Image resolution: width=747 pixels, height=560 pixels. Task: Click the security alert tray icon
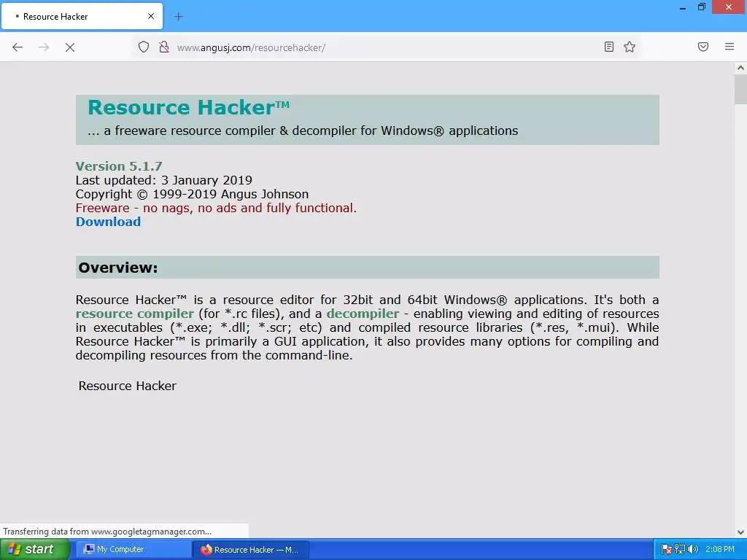click(667, 550)
